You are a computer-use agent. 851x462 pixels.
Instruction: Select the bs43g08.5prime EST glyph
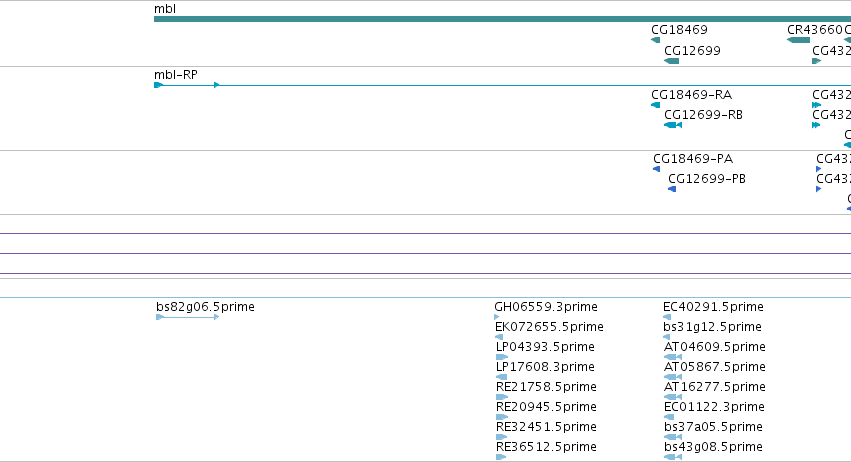[673, 457]
